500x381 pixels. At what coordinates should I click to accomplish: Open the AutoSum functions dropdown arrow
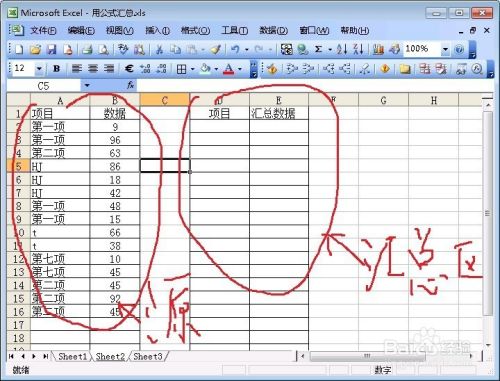point(330,50)
